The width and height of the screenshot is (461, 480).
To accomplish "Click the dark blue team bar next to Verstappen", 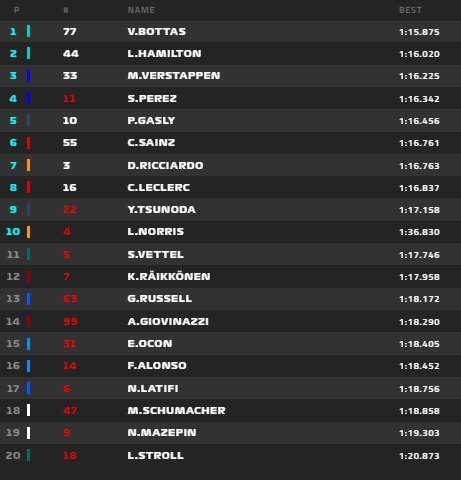I will tap(28, 76).
